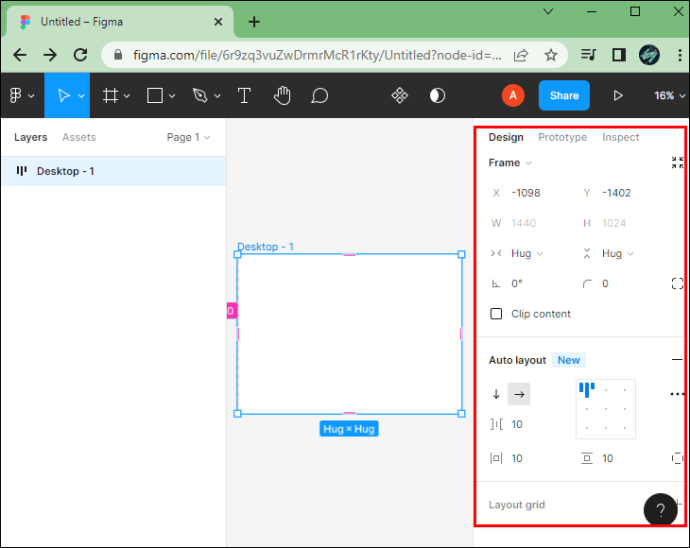This screenshot has width=690, height=548.
Task: Click the spacing between items field
Action: click(x=517, y=424)
